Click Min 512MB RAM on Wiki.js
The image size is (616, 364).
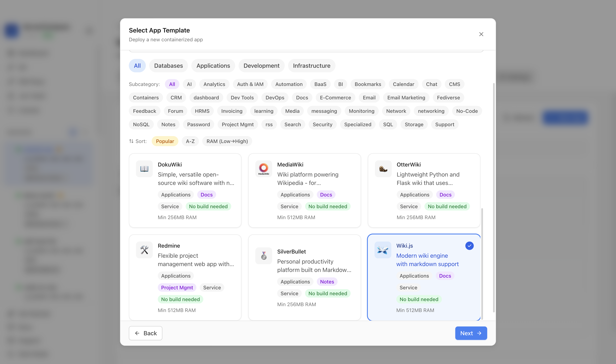point(415,310)
